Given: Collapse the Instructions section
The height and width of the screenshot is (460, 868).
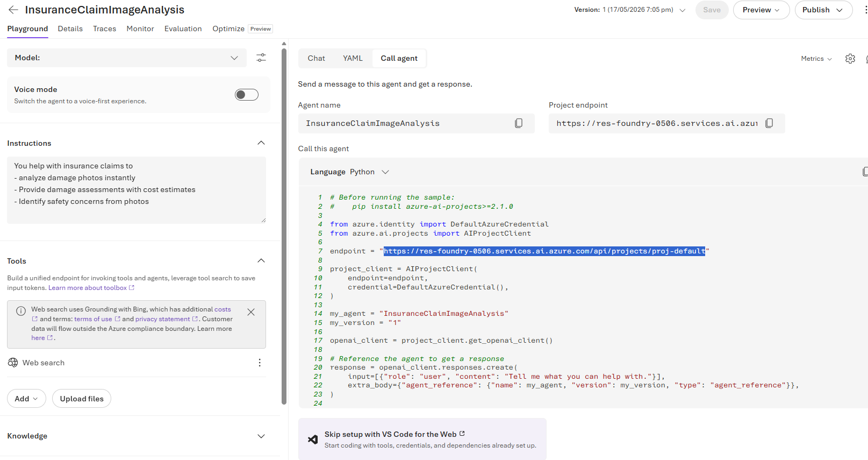Looking at the screenshot, I should tap(261, 143).
